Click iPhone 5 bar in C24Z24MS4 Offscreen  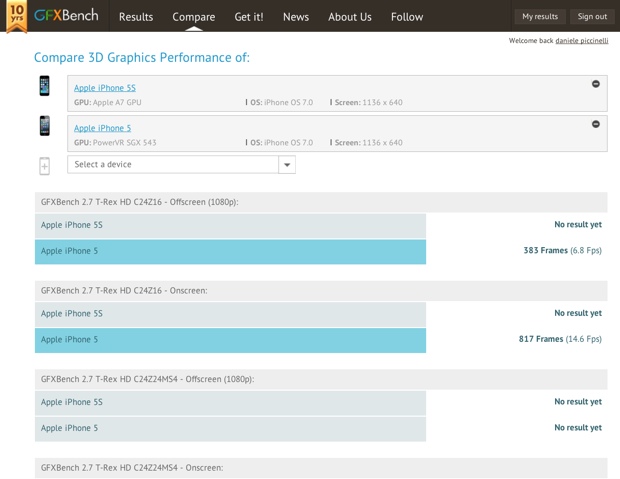tap(231, 429)
